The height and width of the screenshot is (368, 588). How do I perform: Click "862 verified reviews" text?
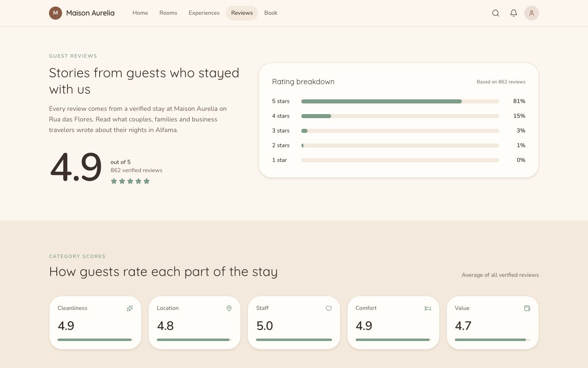point(136,171)
